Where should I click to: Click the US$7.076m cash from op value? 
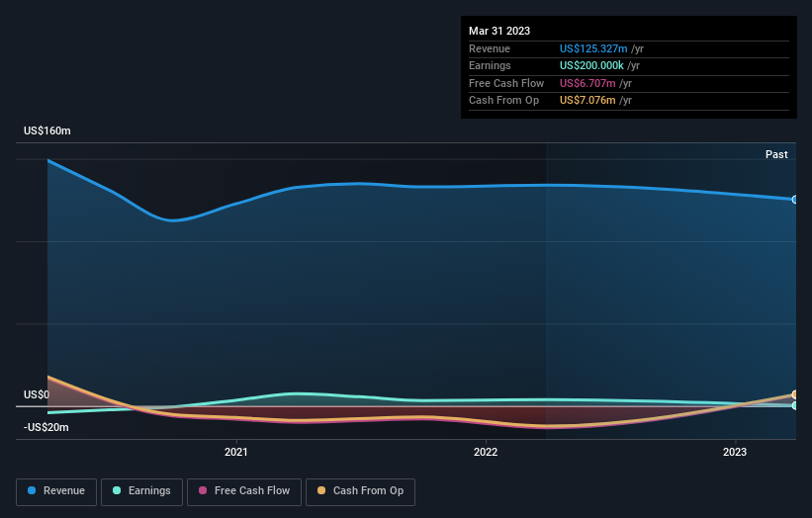click(587, 101)
